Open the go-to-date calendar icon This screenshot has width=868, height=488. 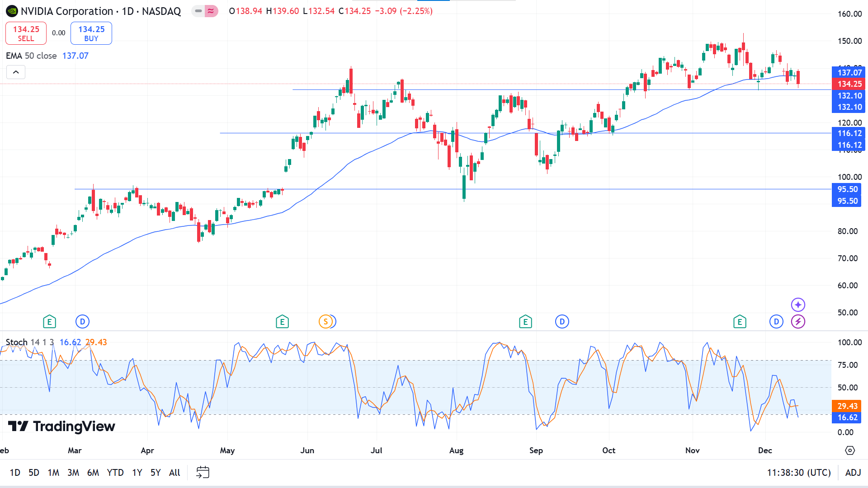click(x=203, y=473)
